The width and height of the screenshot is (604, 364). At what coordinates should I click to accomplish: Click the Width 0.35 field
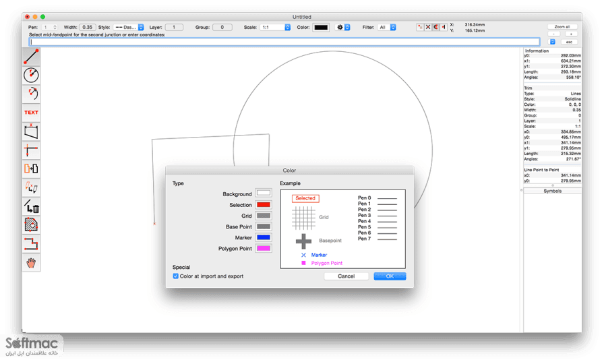pos(88,28)
